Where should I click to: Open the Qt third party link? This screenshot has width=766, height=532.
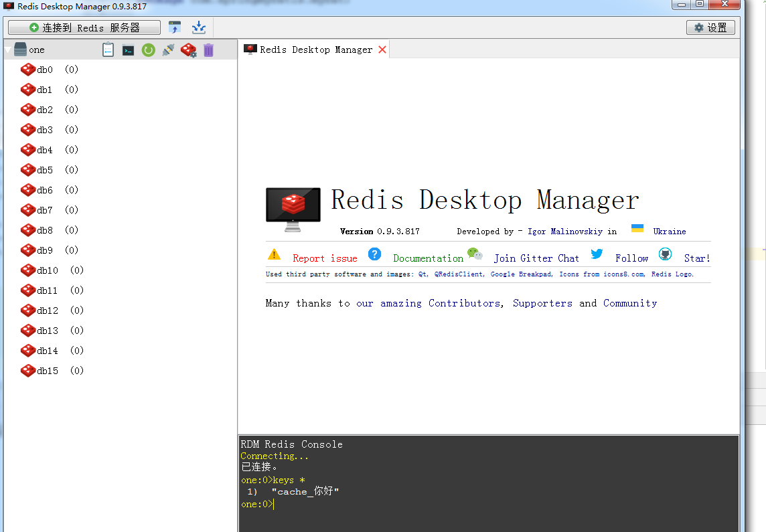click(422, 274)
